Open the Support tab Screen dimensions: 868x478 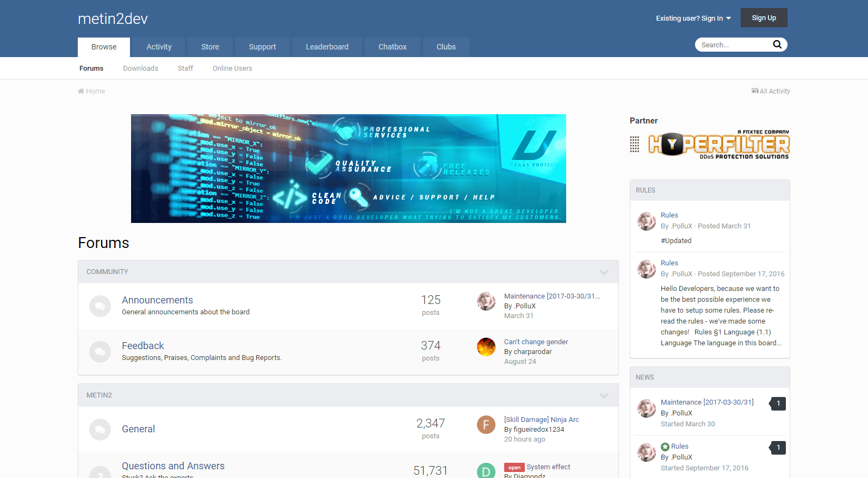[x=262, y=47]
